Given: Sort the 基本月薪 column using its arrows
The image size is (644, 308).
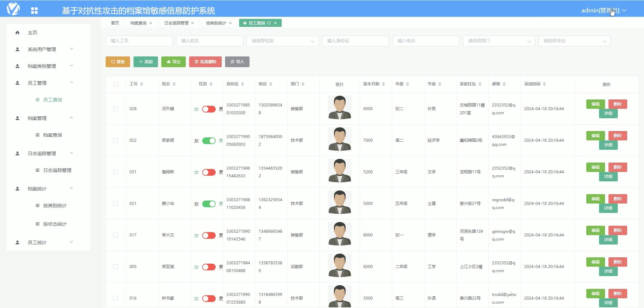Looking at the screenshot, I should tap(383, 84).
